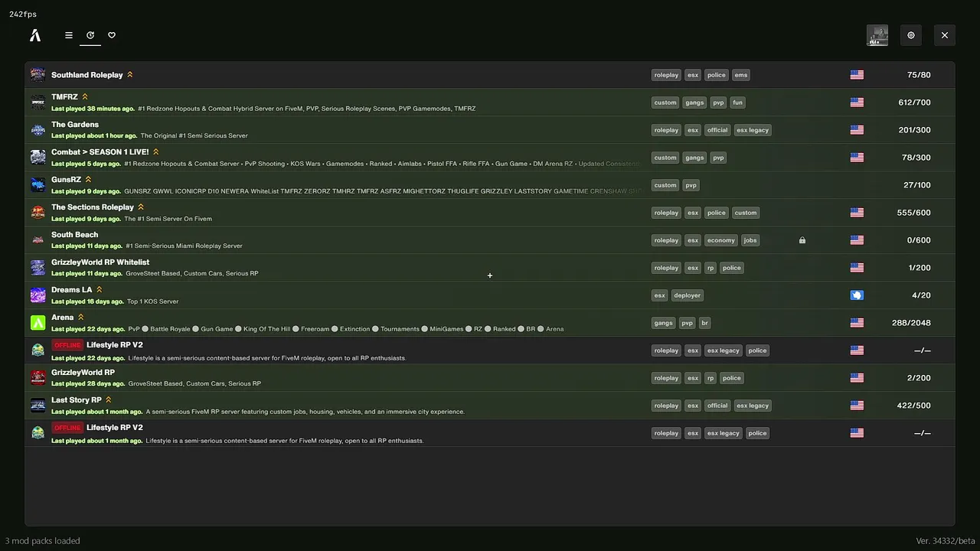Click the "242fps" counter text
Screen dimensions: 980x551
point(23,15)
